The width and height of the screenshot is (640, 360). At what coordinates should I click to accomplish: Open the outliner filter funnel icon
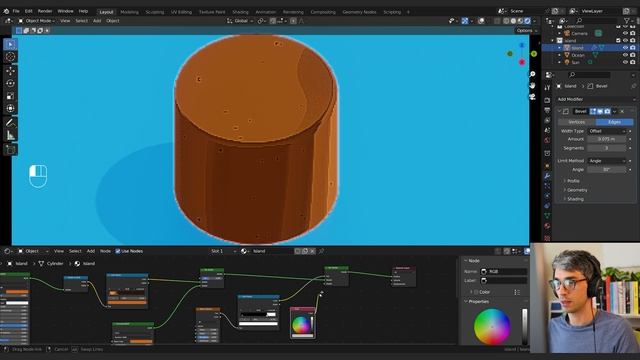point(627,20)
